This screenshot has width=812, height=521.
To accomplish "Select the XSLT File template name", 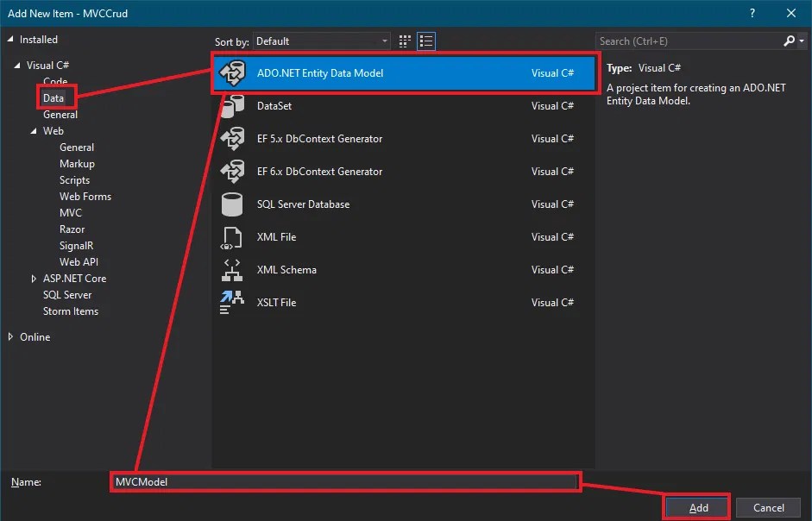I will pos(276,303).
